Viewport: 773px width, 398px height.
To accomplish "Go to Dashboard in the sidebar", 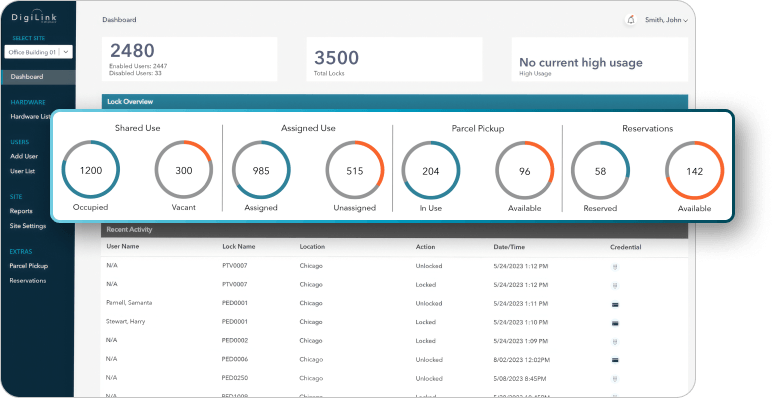I will 38,77.
